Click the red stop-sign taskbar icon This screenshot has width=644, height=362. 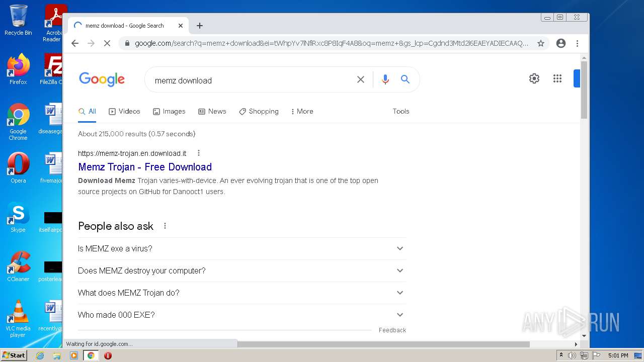[108, 355]
